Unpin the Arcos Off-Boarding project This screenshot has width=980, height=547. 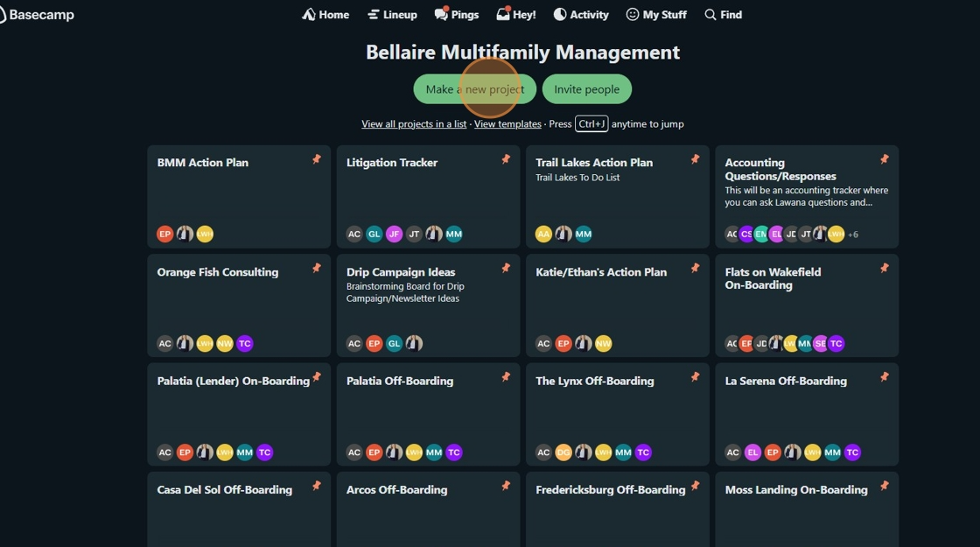pos(506,486)
